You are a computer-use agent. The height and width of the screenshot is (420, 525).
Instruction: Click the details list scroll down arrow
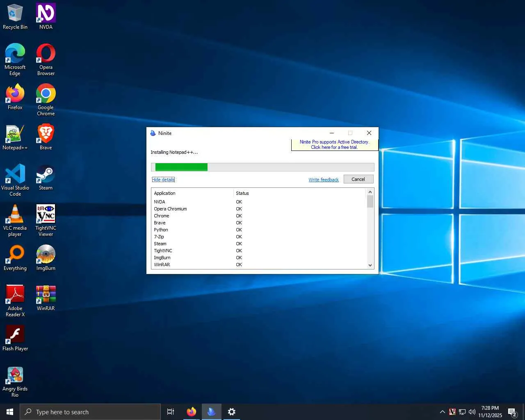370,265
